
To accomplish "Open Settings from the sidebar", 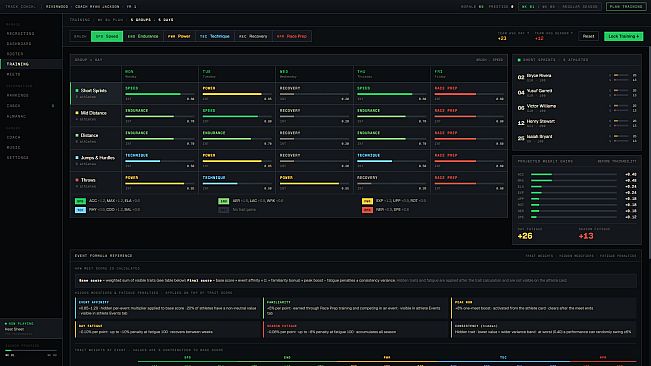I will (x=18, y=158).
